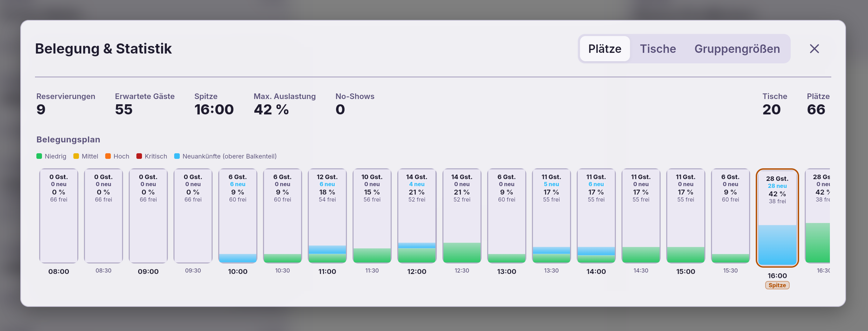The height and width of the screenshot is (331, 868).
Task: Click the orange Hoch legend swatch
Action: [108, 156]
